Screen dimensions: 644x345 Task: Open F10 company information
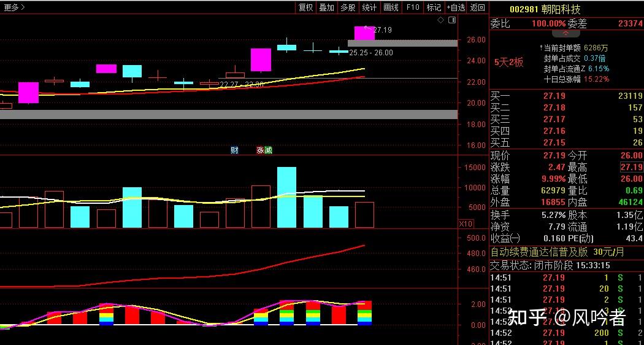(412, 7)
